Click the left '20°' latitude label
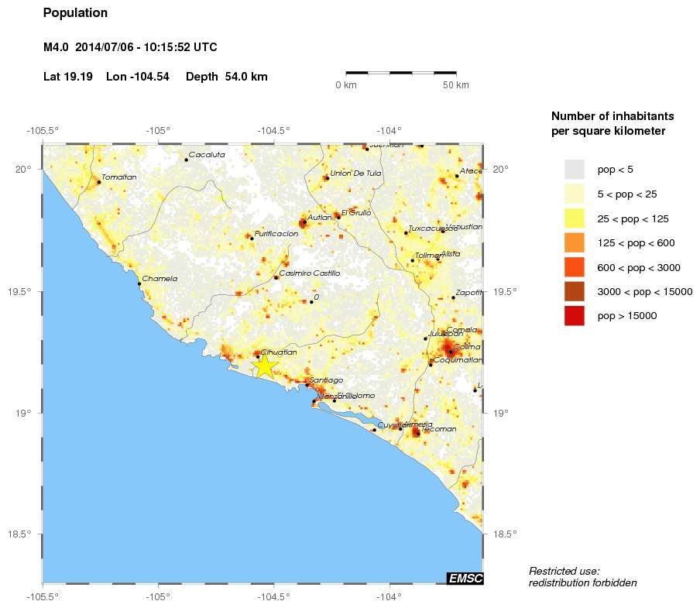700x608 pixels. click(23, 169)
